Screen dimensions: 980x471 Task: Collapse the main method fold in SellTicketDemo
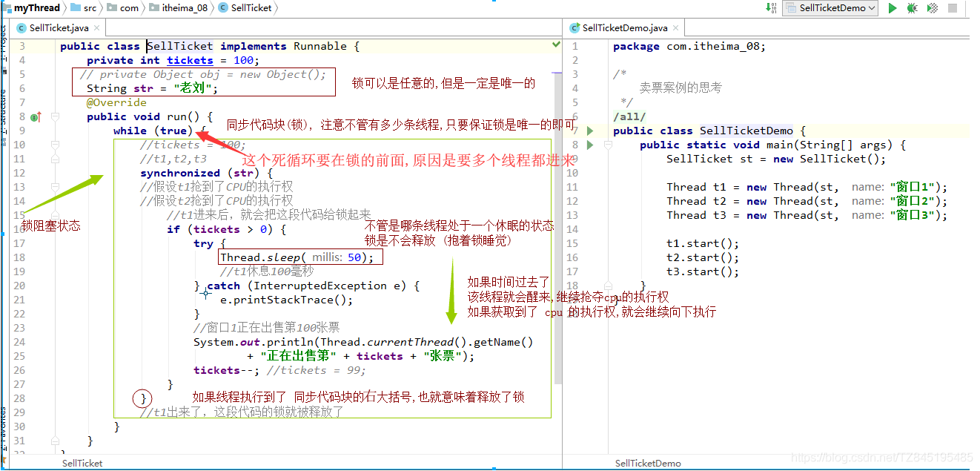tap(607, 145)
